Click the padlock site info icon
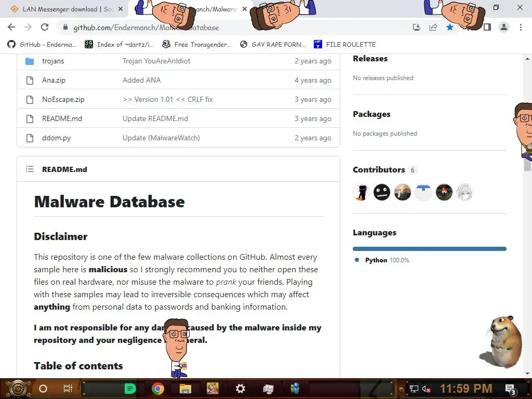Viewport: 532px width, 399px height. (65, 27)
